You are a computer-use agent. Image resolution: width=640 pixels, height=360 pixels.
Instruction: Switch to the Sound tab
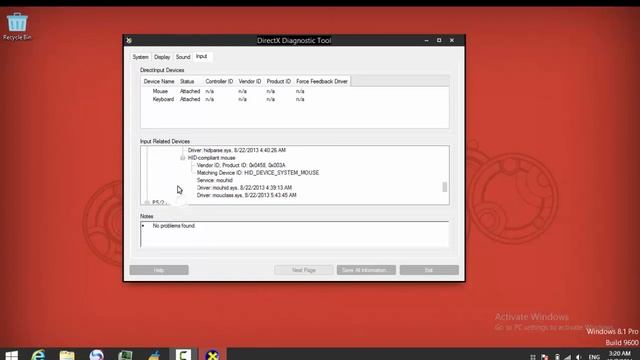tap(183, 57)
